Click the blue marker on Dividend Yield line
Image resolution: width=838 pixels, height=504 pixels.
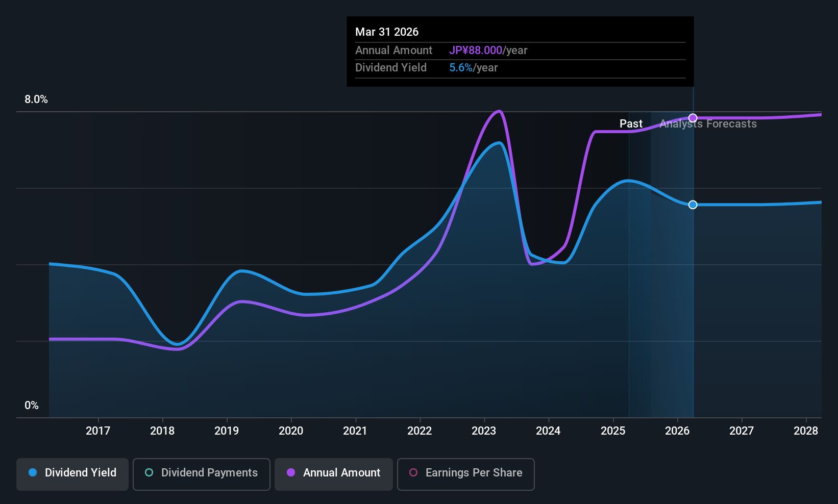tap(693, 205)
